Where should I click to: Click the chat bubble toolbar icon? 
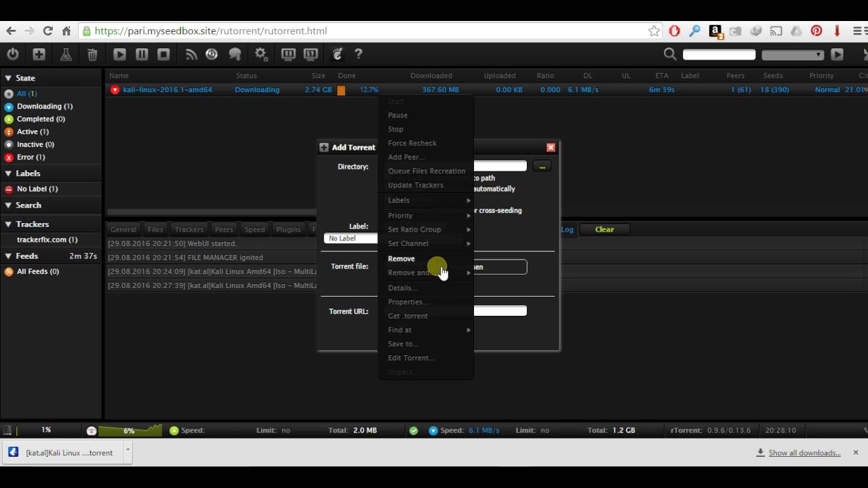235,54
